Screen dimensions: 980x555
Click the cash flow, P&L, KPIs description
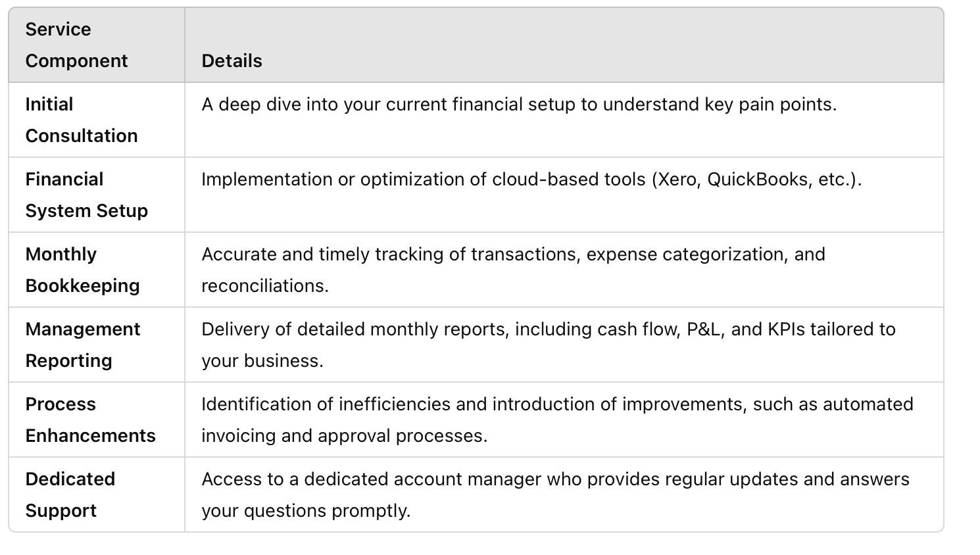pos(549,329)
